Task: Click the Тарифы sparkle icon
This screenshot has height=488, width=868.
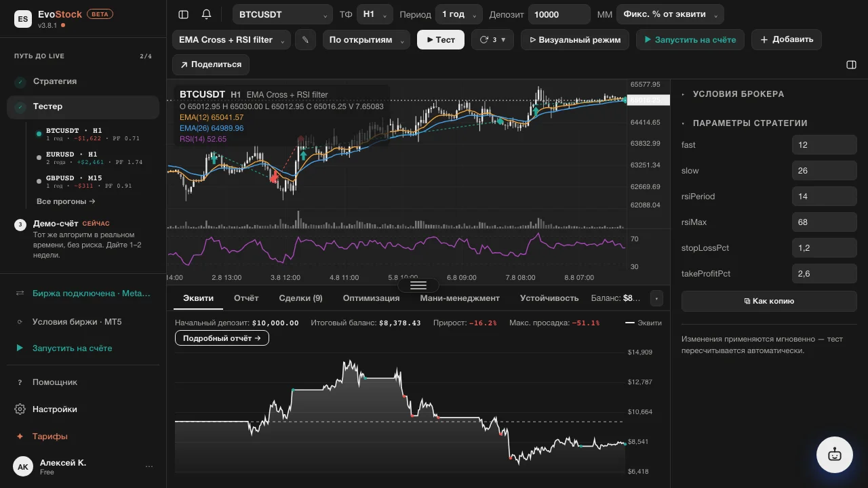Action: (20, 436)
